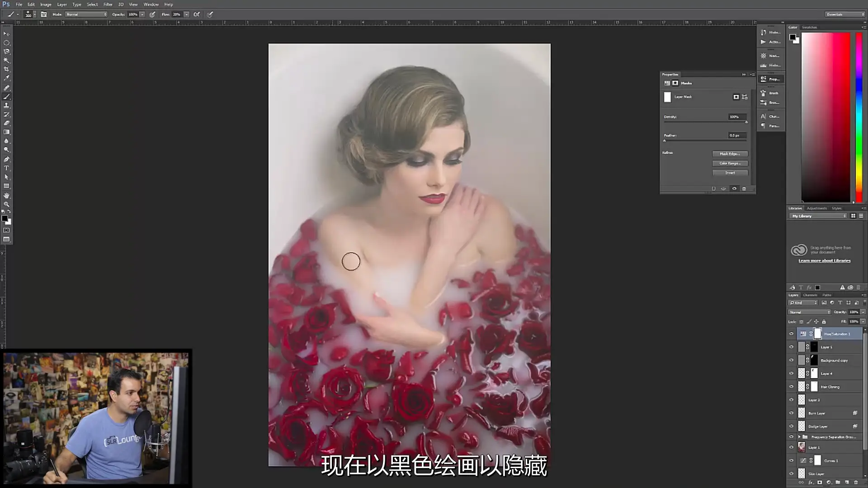The image size is (868, 488).
Task: Toggle visibility of Curves 1 layer
Action: pos(791,461)
